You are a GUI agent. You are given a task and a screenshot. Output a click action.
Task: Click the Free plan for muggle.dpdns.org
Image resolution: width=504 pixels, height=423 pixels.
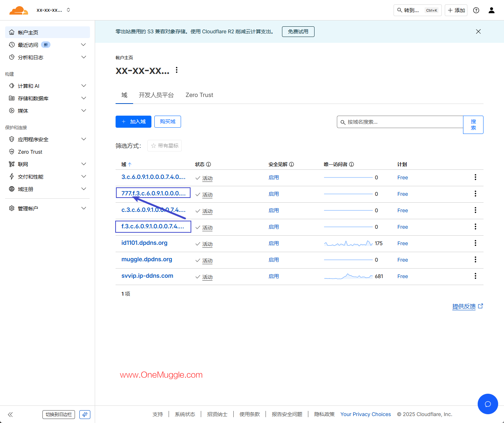[x=403, y=260]
